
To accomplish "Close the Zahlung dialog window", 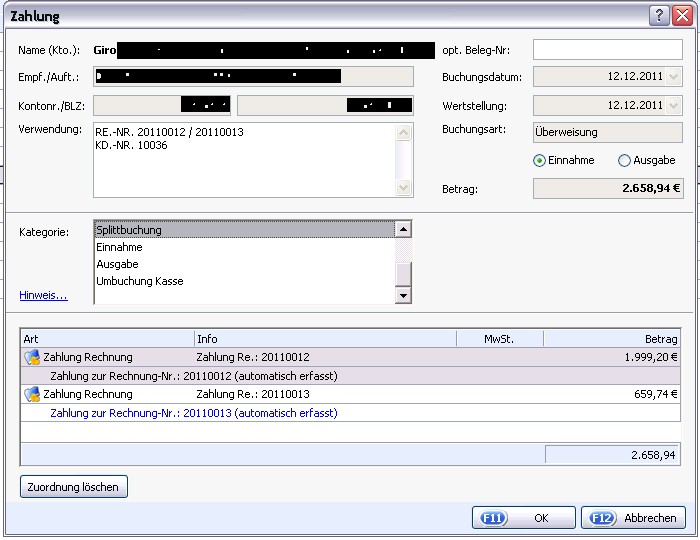I will 682,16.
